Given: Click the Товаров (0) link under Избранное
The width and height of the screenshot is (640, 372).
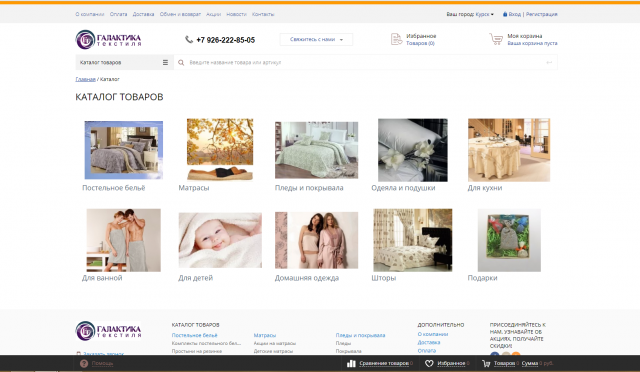Looking at the screenshot, I should [x=420, y=43].
